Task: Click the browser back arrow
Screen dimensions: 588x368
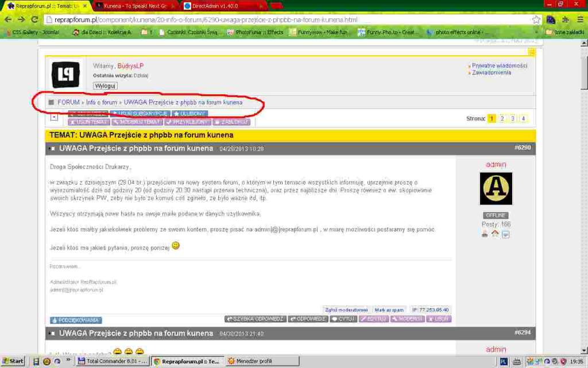Action: tap(7, 20)
